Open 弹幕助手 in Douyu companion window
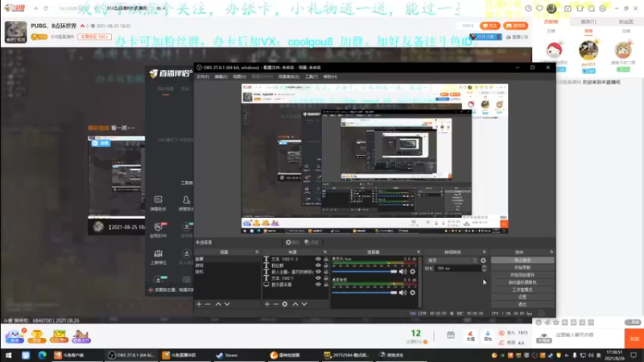Screen dimensions: 644x362 tap(158, 204)
